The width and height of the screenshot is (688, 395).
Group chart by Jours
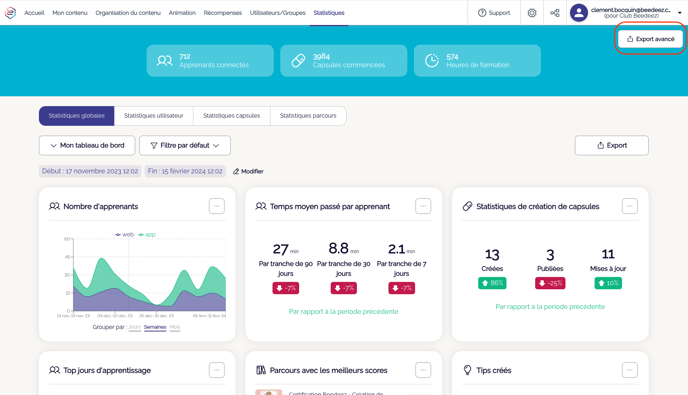tap(135, 327)
